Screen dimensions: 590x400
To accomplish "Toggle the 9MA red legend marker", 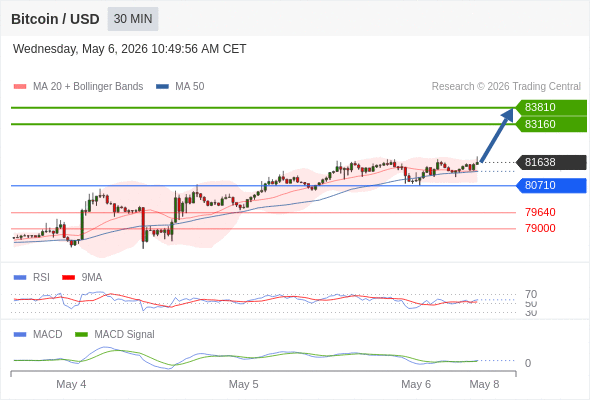I will (68, 278).
